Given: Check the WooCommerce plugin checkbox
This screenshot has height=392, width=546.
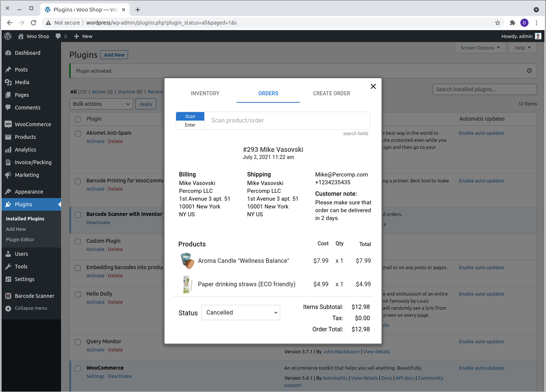Looking at the screenshot, I should (x=78, y=369).
